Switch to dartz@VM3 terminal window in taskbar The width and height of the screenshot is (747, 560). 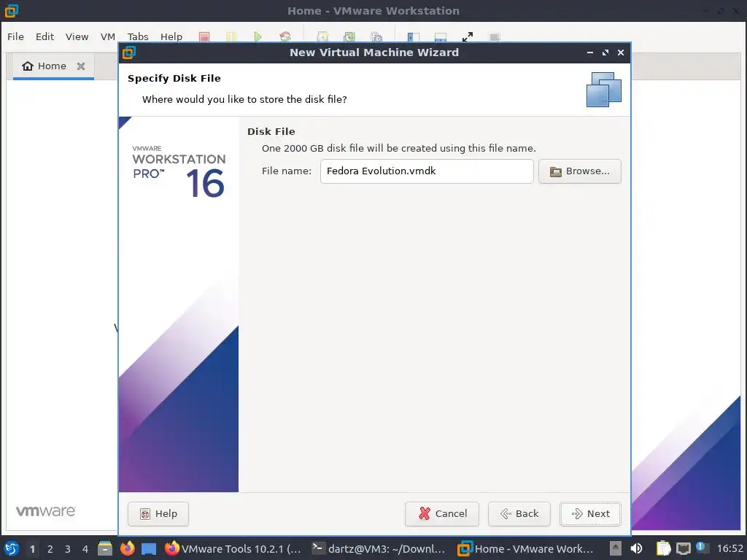pyautogui.click(x=379, y=548)
